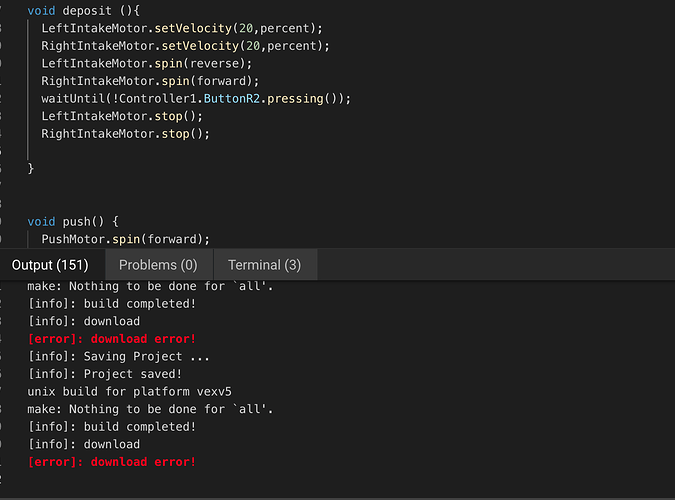Click the last red download error message
The width and height of the screenshot is (675, 500).
112,462
